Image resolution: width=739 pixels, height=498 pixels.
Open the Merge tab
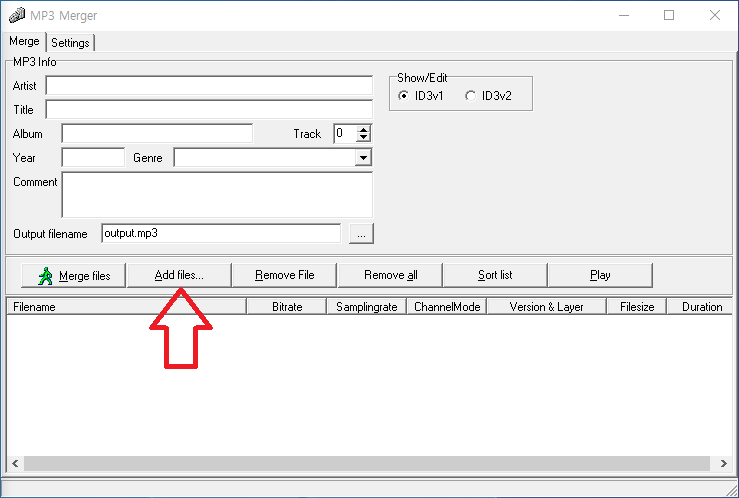tap(24, 42)
